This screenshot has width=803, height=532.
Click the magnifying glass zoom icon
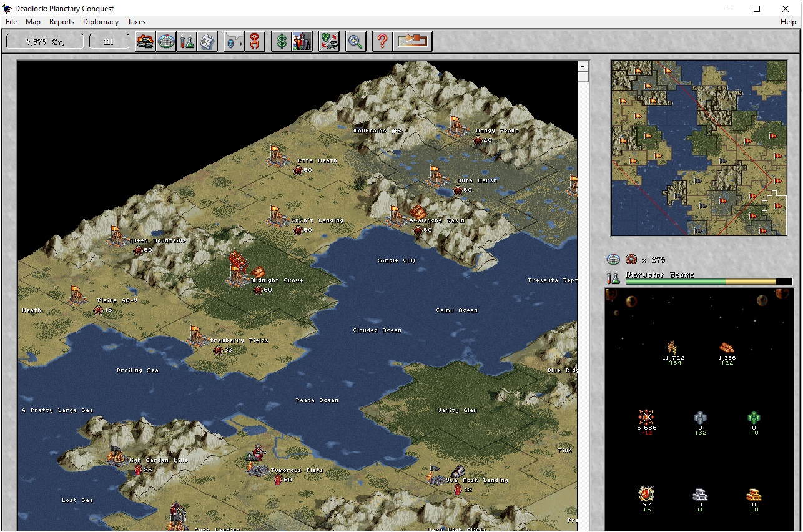(x=355, y=42)
